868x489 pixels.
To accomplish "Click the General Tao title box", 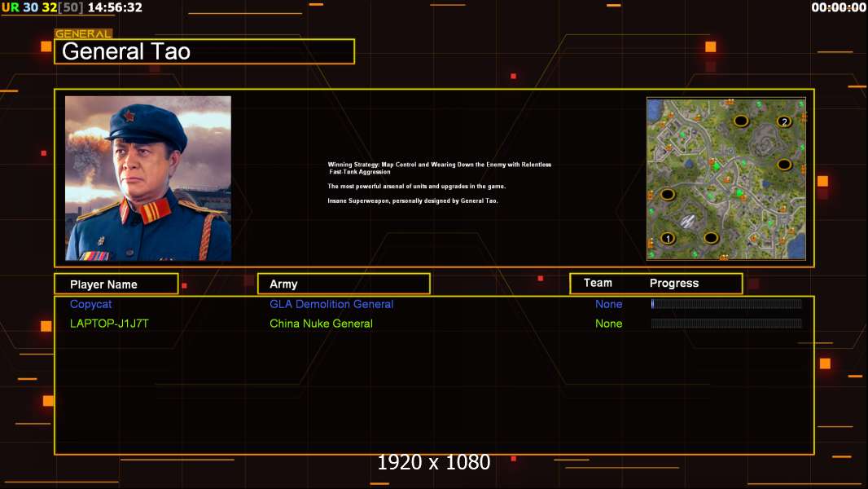I will pyautogui.click(x=204, y=51).
